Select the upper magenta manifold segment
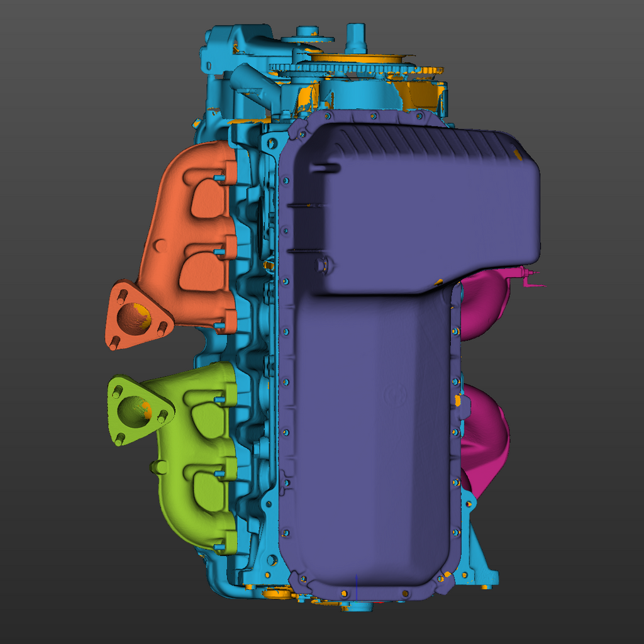 (x=485, y=304)
